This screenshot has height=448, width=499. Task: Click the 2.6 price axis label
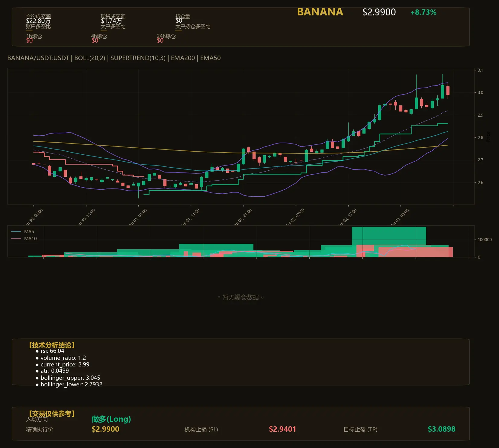(480, 182)
